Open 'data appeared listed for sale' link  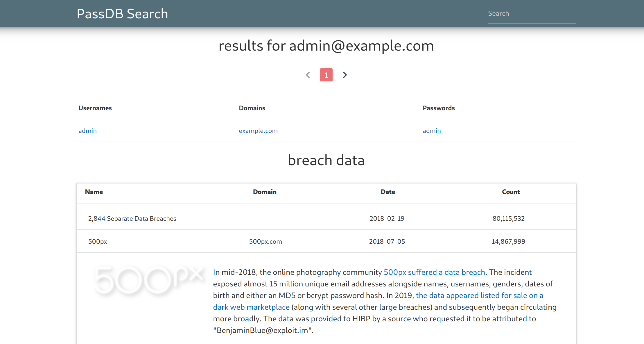click(479, 295)
